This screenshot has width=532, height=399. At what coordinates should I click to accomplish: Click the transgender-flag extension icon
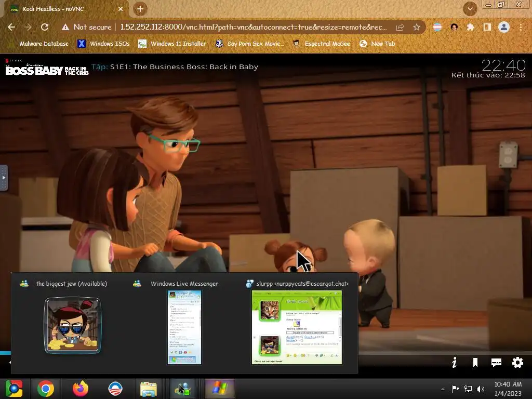click(437, 27)
